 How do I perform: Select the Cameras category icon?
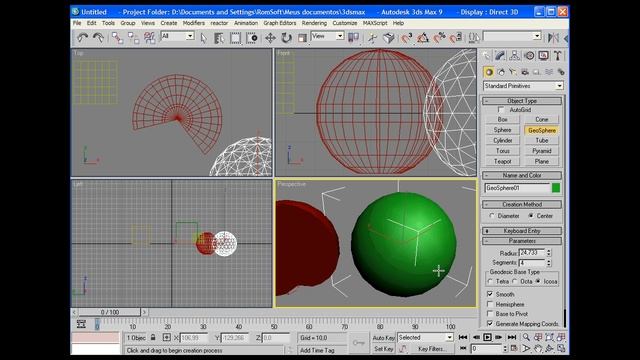tap(525, 72)
